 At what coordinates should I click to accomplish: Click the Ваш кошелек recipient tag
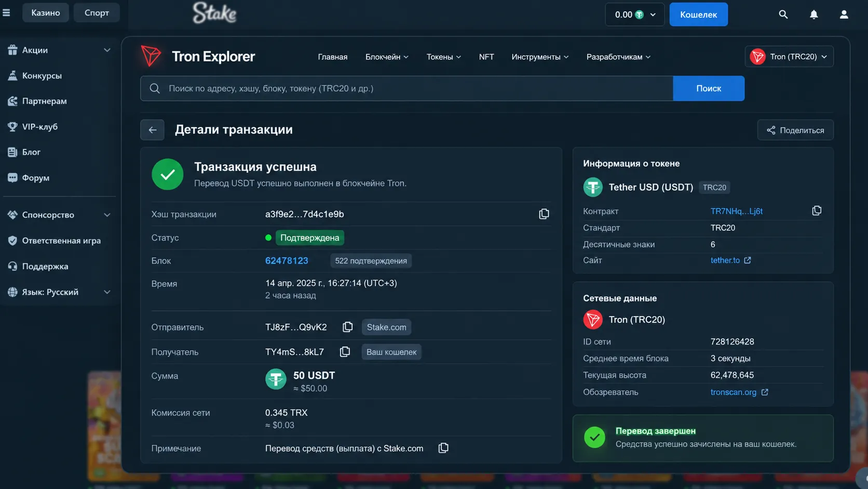pos(391,352)
